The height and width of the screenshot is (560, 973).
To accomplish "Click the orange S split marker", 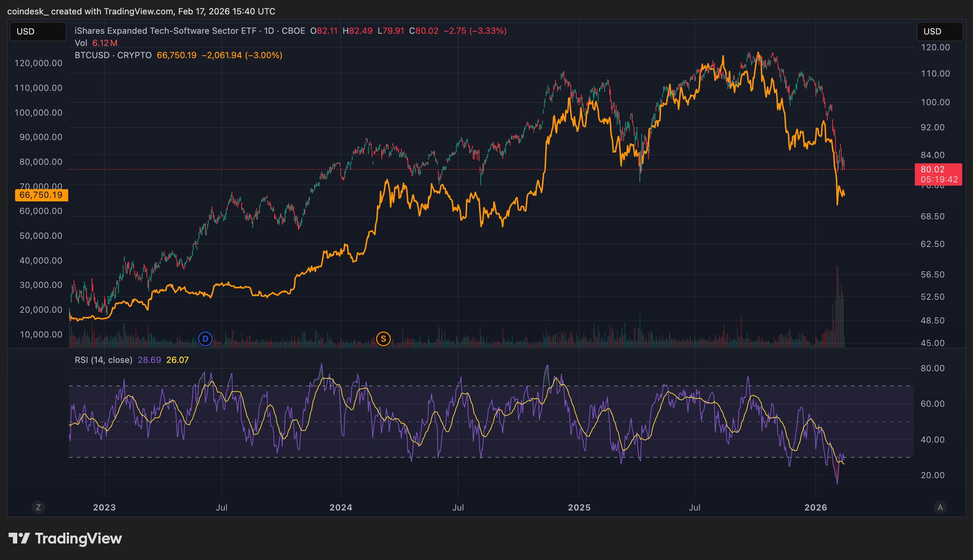I will [x=383, y=339].
